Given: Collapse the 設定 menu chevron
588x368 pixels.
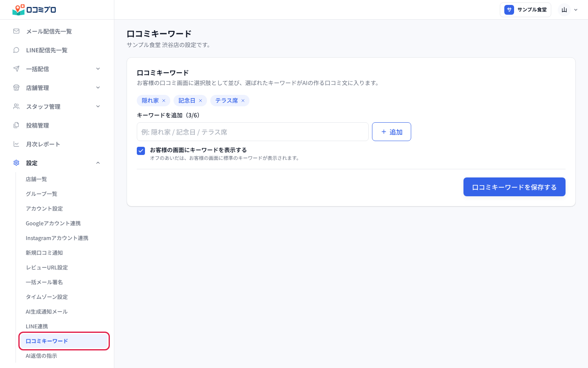Looking at the screenshot, I should tap(98, 163).
